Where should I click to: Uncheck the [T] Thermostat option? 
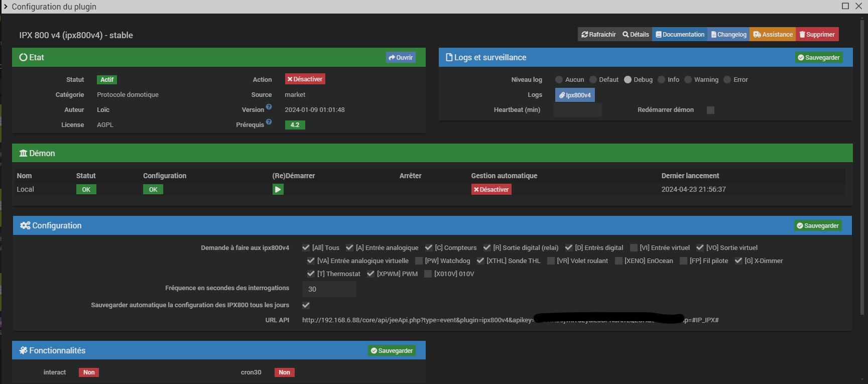(311, 274)
